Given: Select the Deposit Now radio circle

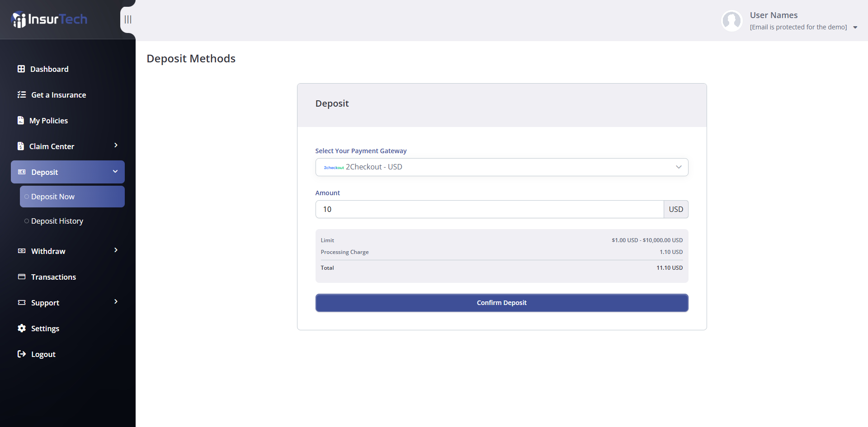Looking at the screenshot, I should 27,197.
